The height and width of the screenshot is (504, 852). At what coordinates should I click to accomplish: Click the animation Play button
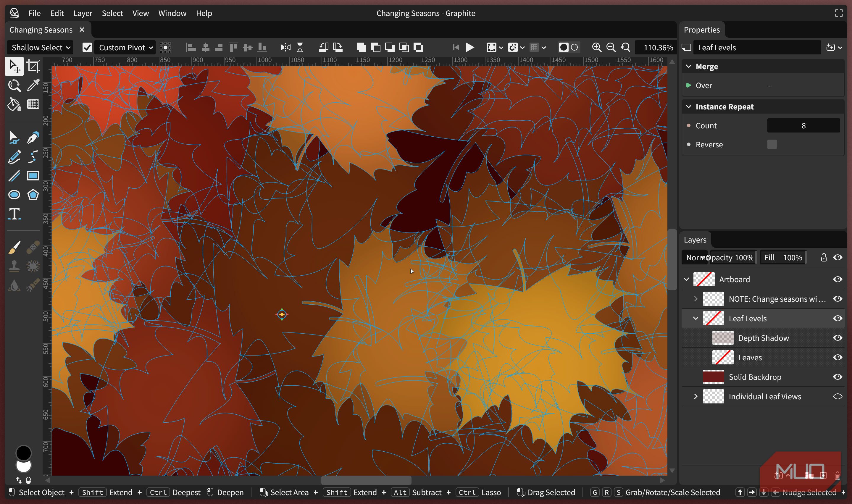[x=470, y=48]
